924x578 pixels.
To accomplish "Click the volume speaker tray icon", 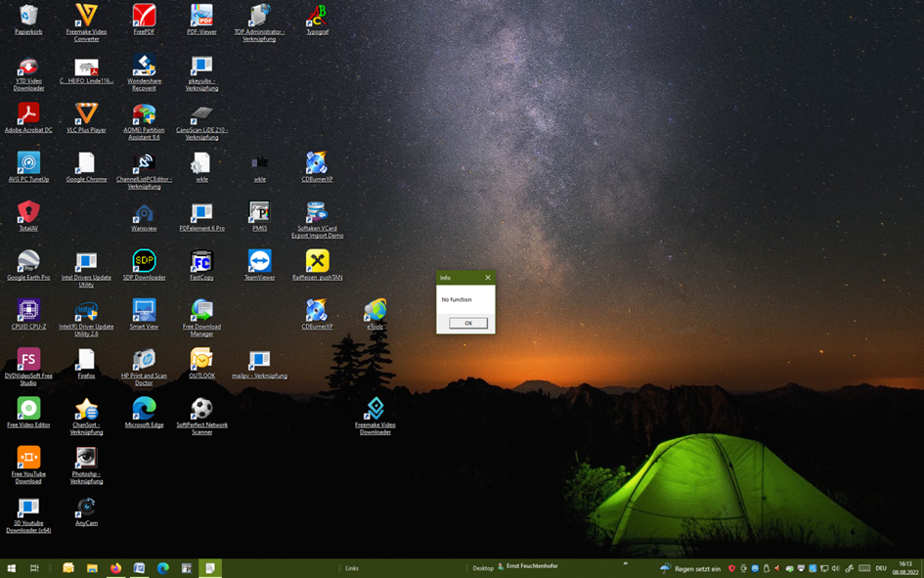I will [x=835, y=568].
